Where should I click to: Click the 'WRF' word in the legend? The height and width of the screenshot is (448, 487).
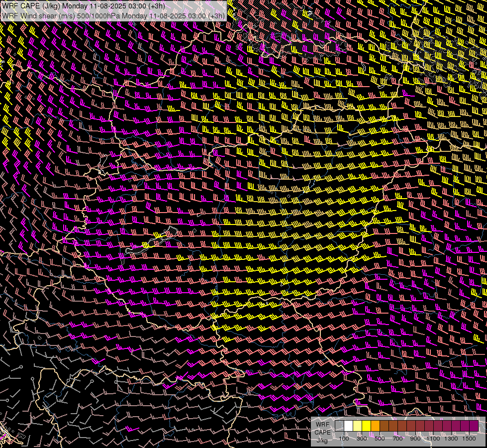[322, 425]
